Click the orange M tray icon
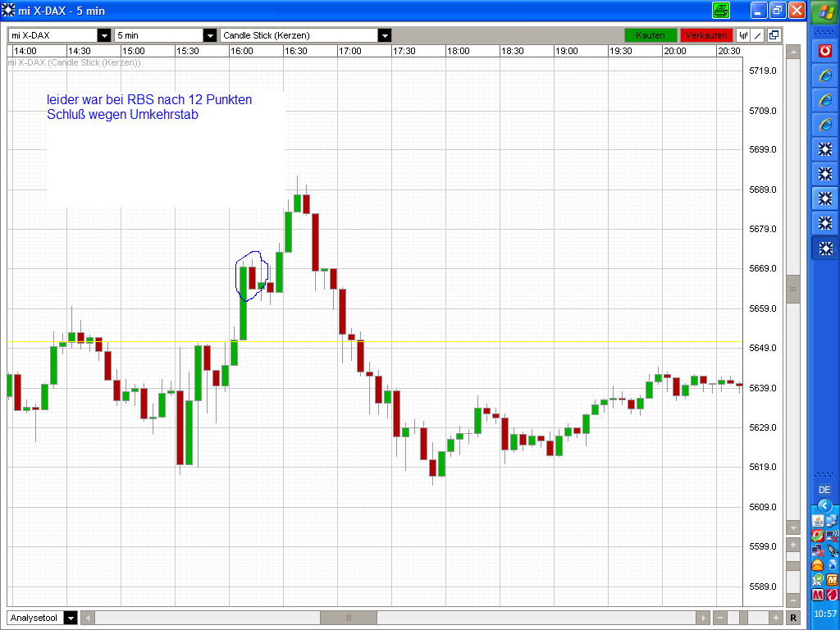The width and height of the screenshot is (840, 630). (832, 580)
